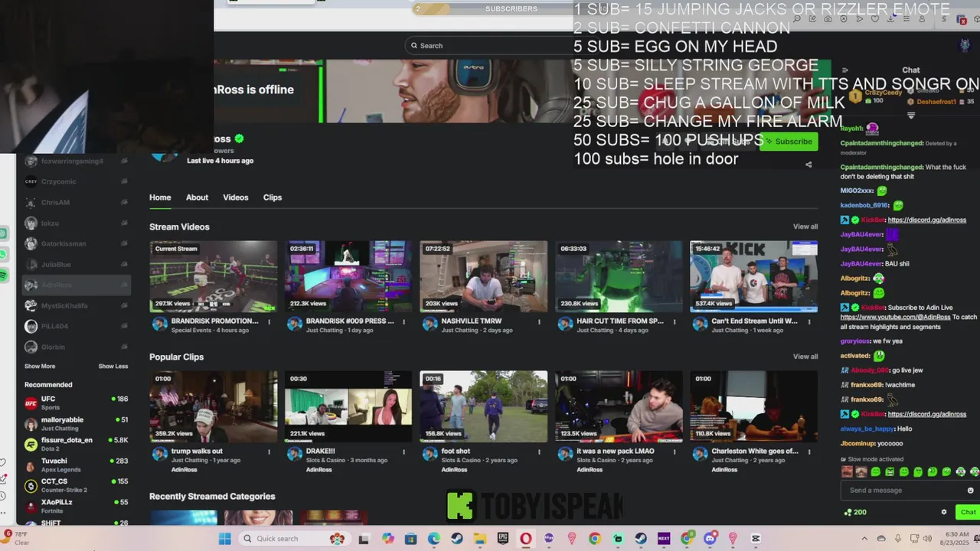Switch to the Clips tab
980x551 pixels.
[273, 197]
